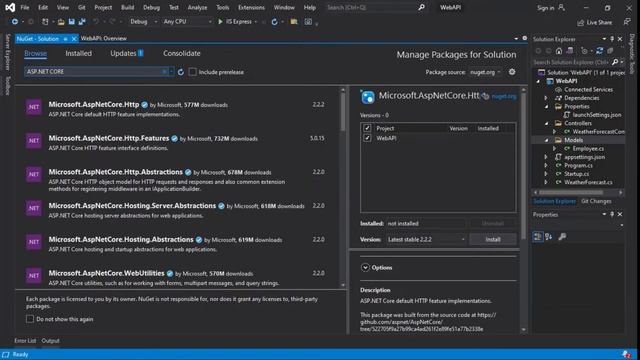This screenshot has height=360, width=640.
Task: Click the save all toolbar icon
Action: pyautogui.click(x=82, y=22)
